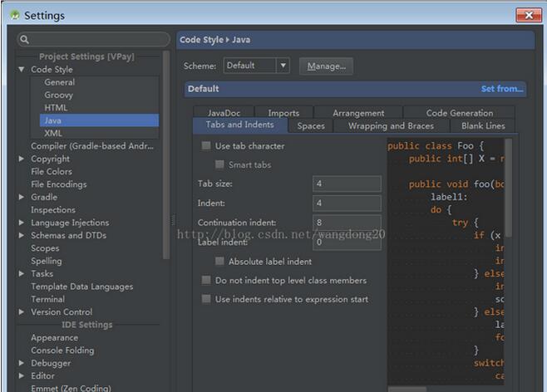
Task: Click the Set from... link
Action: 501,89
